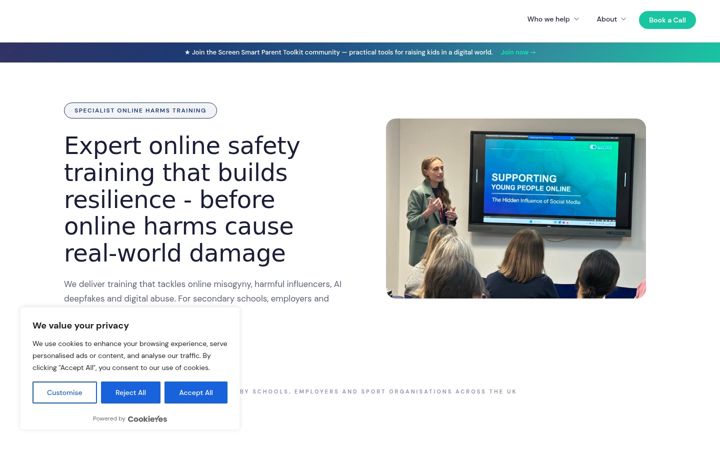Click the star icon in announcement banner
This screenshot has width=720, height=450.
point(187,52)
